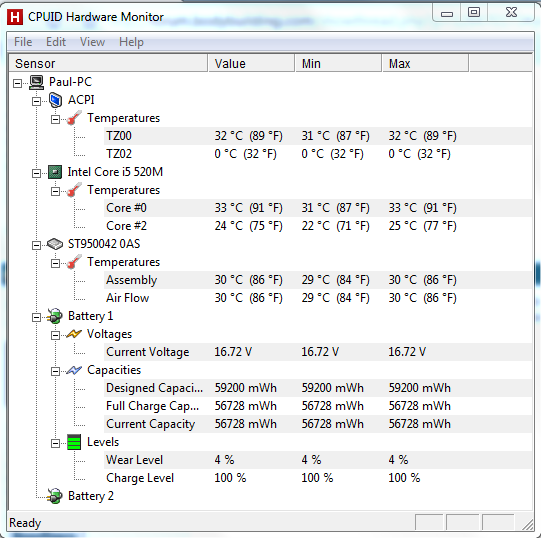Collapse hard drive Temperatures node
Image resolution: width=541 pixels, height=538 pixels.
(55, 263)
